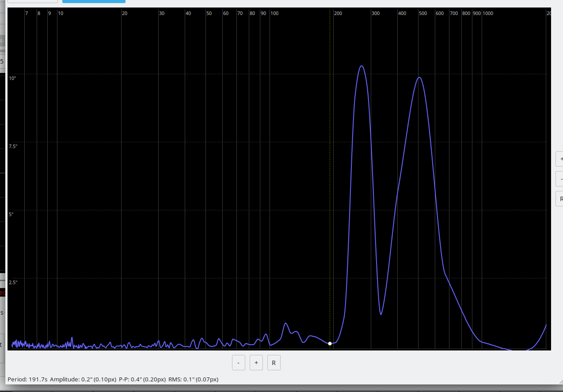
Task: Click the 1000 period axis label
Action: pos(488,14)
